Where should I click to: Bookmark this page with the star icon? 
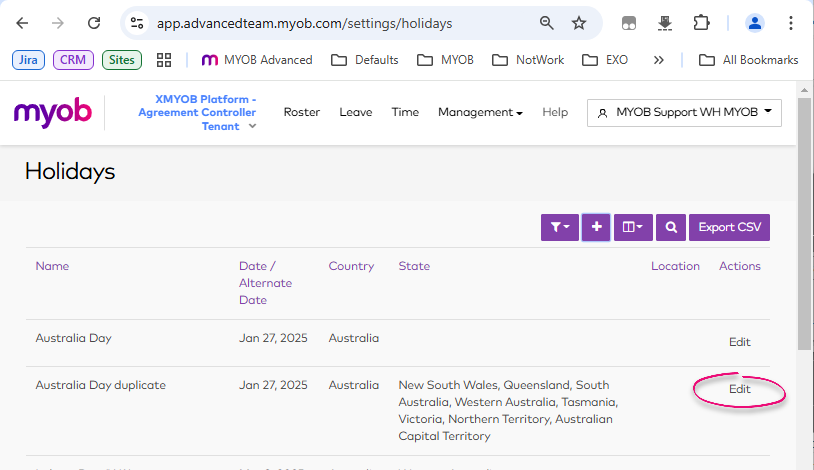point(579,23)
